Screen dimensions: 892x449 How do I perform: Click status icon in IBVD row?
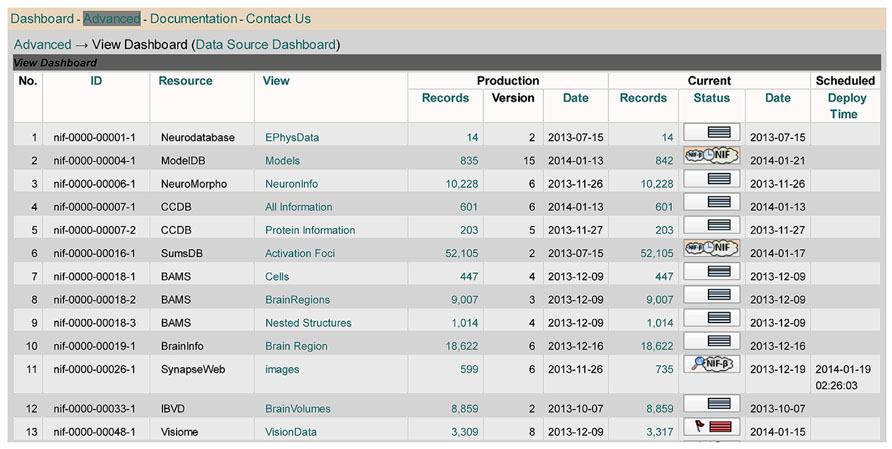coord(711,403)
